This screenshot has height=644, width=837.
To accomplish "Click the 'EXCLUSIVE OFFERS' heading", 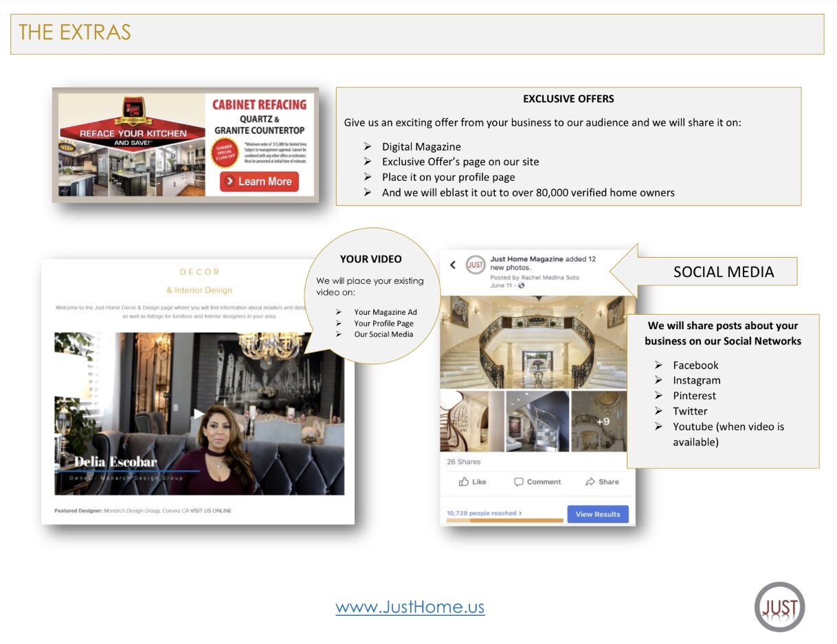I will tap(568, 99).
